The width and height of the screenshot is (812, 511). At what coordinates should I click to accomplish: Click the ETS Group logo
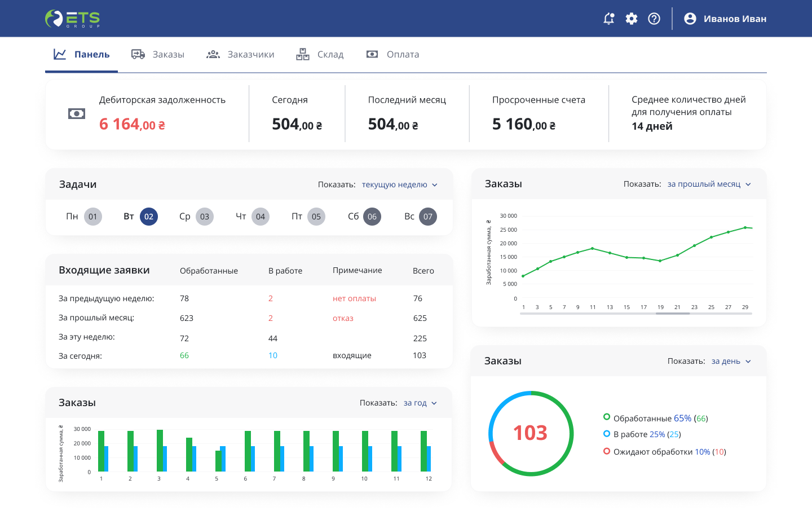73,19
